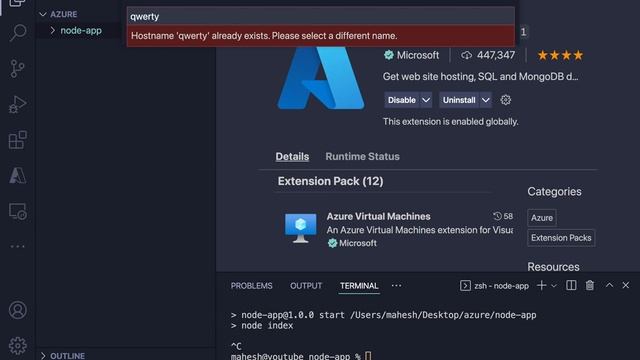
Task: Open the Source Control view
Action: 18,69
